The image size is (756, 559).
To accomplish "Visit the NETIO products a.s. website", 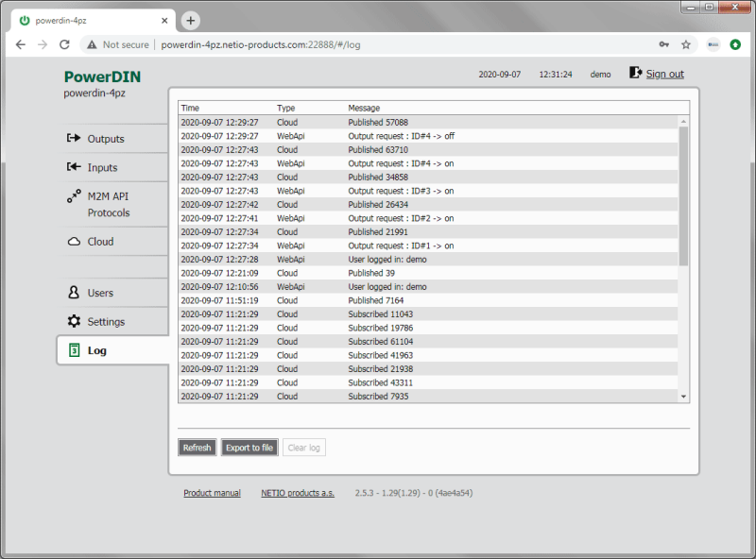I will pos(298,492).
